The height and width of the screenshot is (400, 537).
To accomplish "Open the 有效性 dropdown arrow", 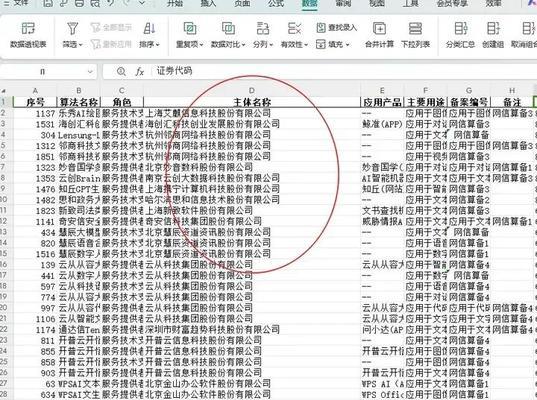I will point(306,45).
